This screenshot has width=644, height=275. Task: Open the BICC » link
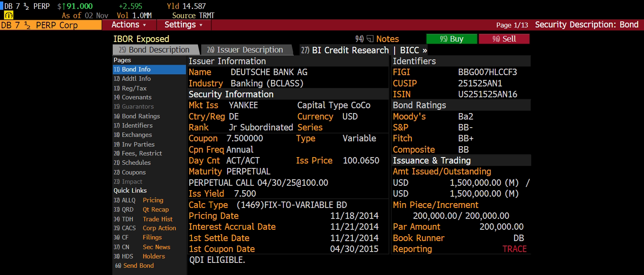pos(414,50)
